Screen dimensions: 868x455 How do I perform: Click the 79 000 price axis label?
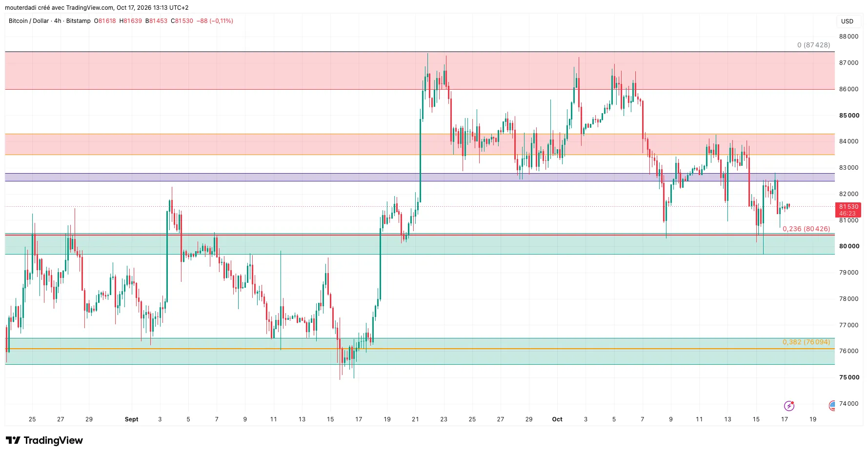click(x=849, y=273)
